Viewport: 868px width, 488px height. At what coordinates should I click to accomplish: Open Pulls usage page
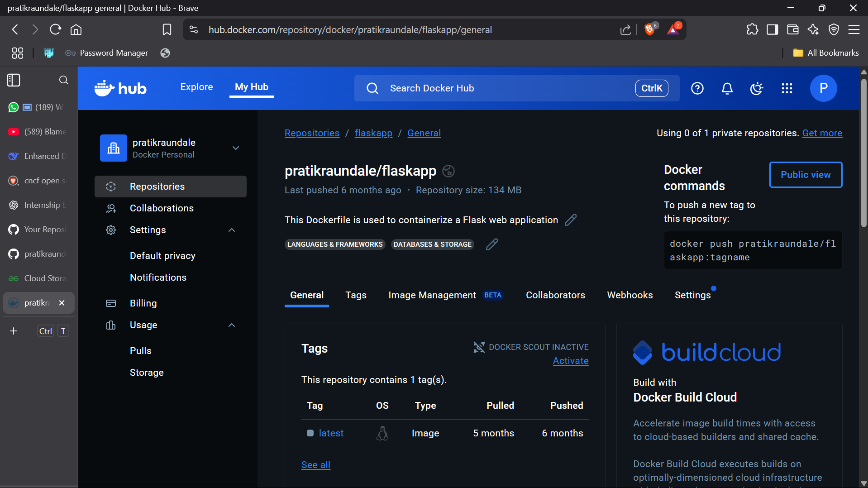tap(140, 351)
